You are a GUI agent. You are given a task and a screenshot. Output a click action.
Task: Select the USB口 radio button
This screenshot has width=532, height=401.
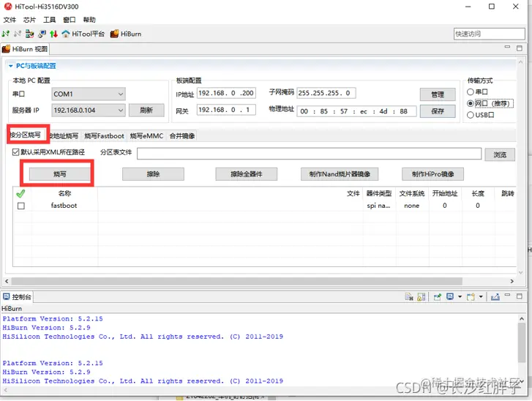pyautogui.click(x=471, y=115)
